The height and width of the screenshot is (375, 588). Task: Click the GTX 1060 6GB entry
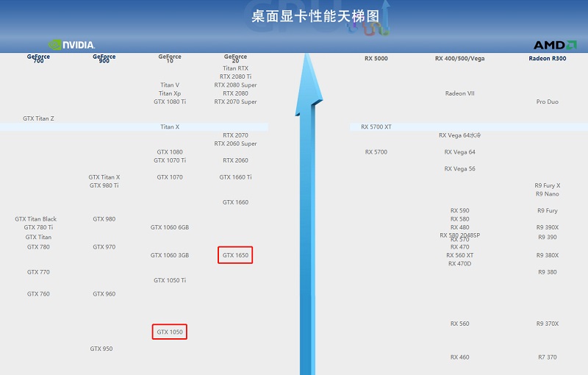[x=170, y=227]
